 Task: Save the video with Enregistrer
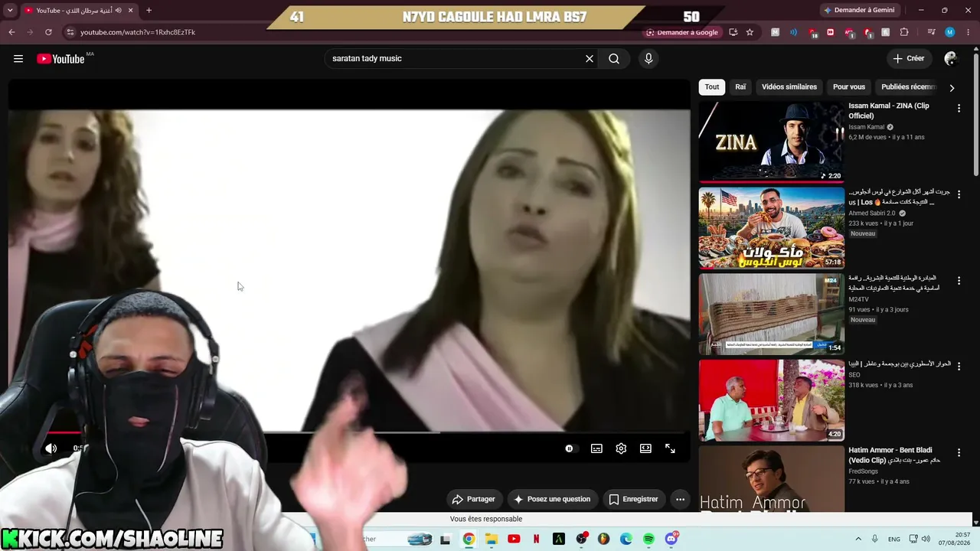pos(633,499)
